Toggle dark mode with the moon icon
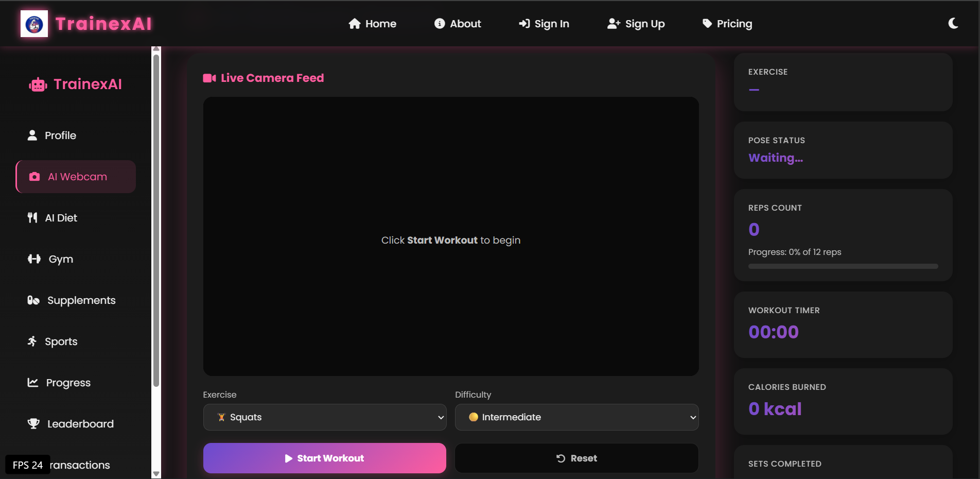The image size is (980, 479). click(x=953, y=23)
